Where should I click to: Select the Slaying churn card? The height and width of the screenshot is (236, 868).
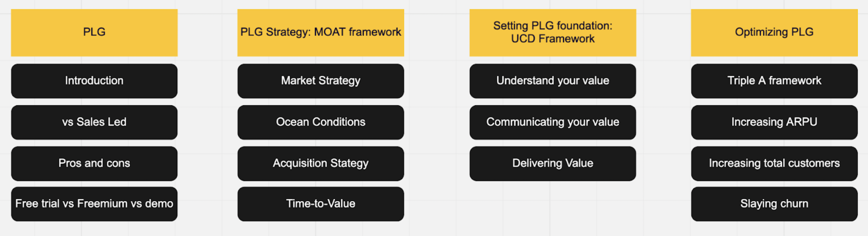(774, 204)
